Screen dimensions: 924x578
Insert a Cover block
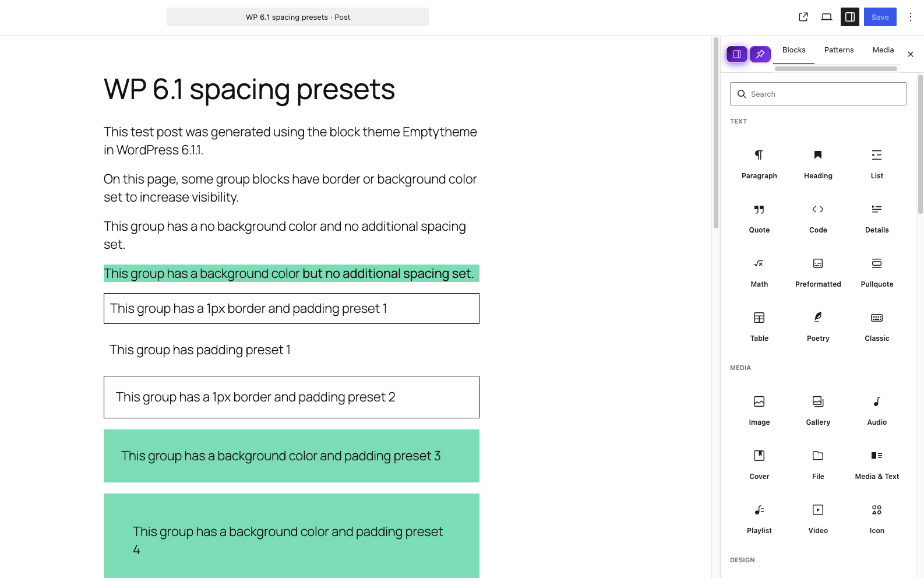[x=759, y=464]
